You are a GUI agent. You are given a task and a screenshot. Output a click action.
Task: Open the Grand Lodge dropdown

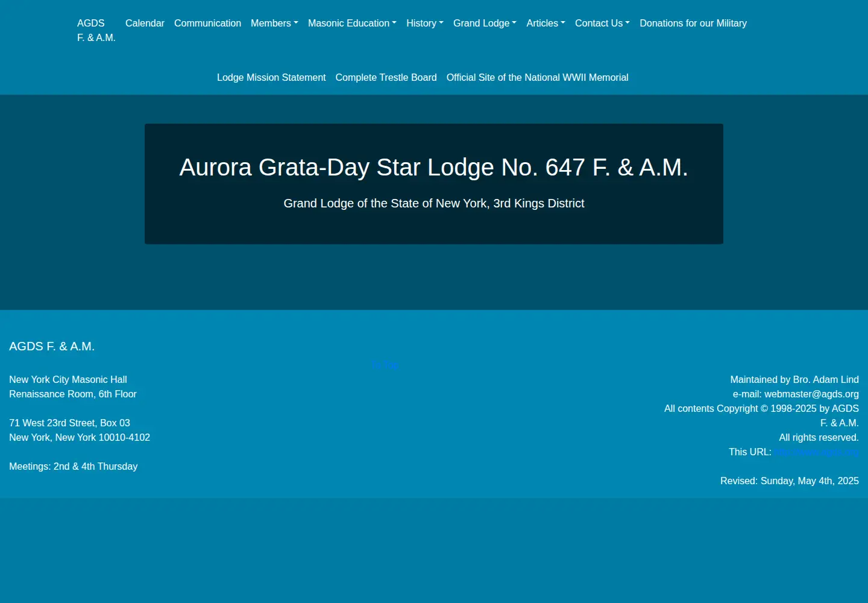click(485, 23)
